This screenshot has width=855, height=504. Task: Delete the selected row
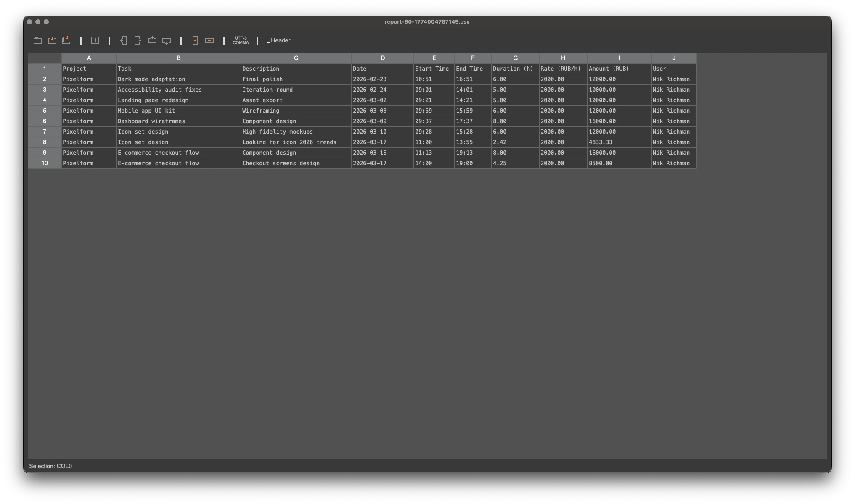point(209,40)
